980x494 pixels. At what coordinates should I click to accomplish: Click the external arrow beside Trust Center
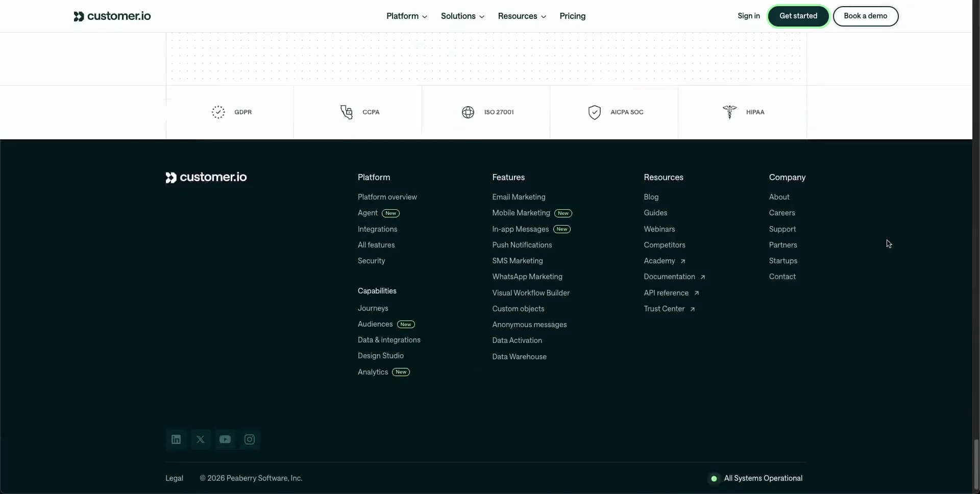(693, 309)
